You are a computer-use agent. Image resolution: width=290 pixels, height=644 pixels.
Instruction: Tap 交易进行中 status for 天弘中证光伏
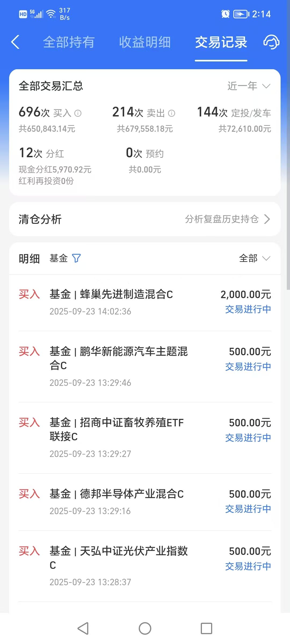pos(248,566)
